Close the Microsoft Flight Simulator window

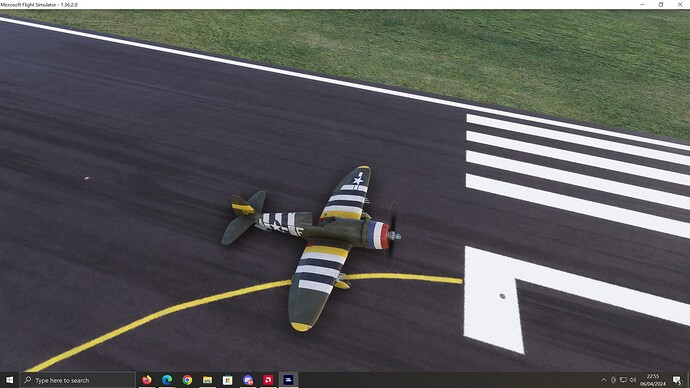tap(680, 4)
